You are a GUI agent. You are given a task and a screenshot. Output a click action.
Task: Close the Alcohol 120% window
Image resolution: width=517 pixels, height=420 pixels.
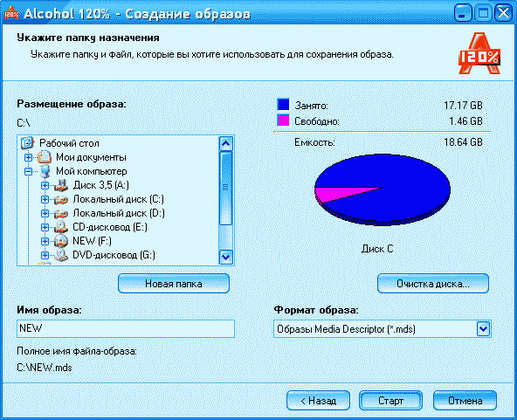(503, 13)
